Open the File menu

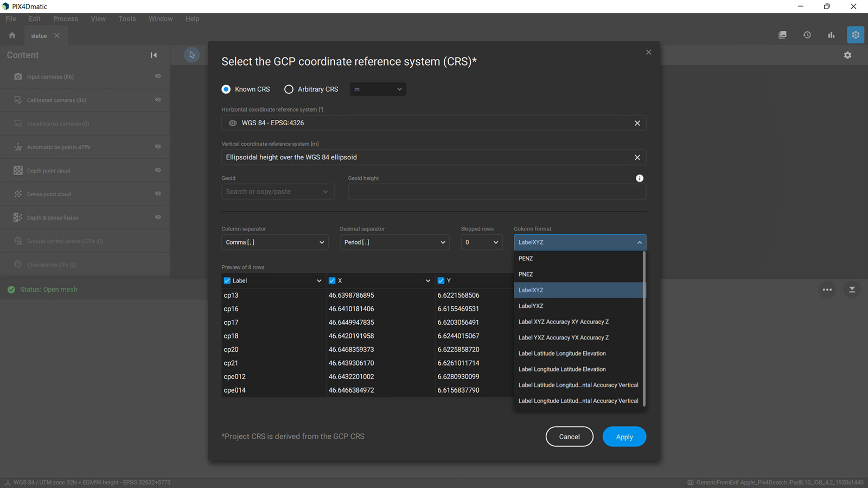point(11,18)
